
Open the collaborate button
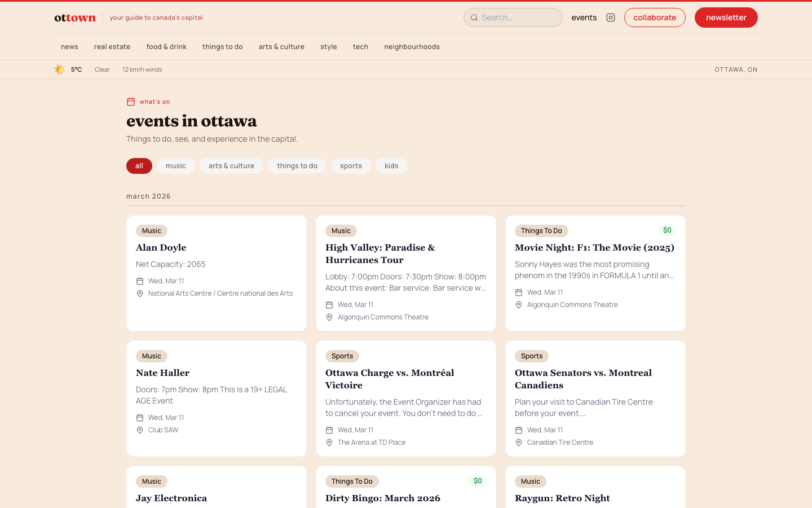tap(655, 17)
